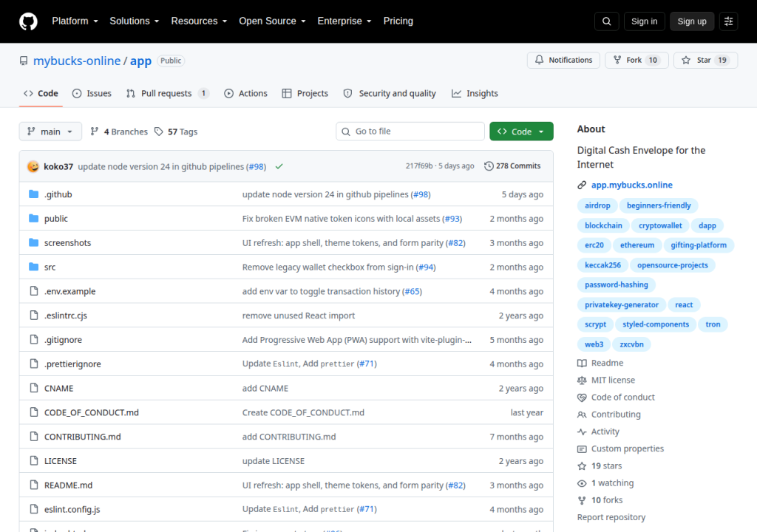The height and width of the screenshot is (532, 757).
Task: Go to the Pricing page
Action: 398,21
